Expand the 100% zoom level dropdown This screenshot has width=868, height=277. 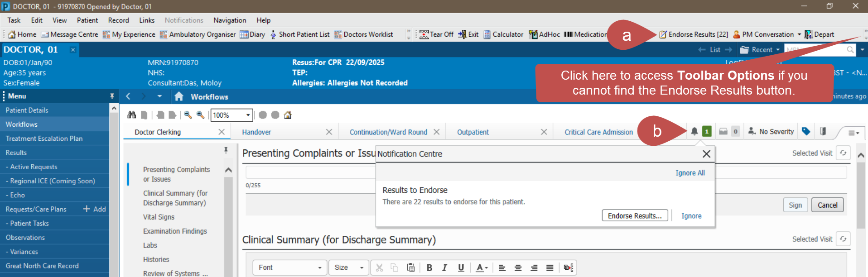[x=248, y=115]
